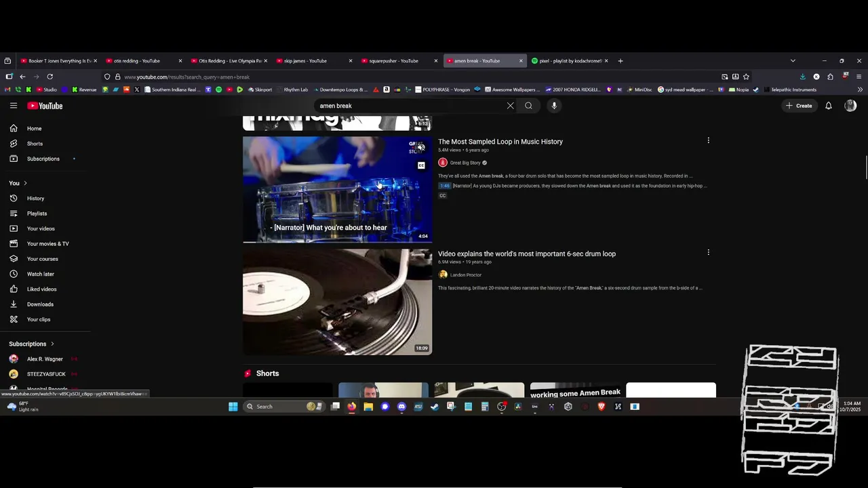Open the 6-sec drum loop video title
The image size is (868, 488).
527,254
